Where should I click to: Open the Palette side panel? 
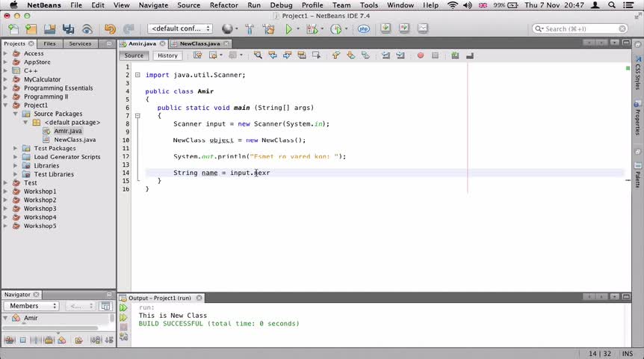(637, 176)
